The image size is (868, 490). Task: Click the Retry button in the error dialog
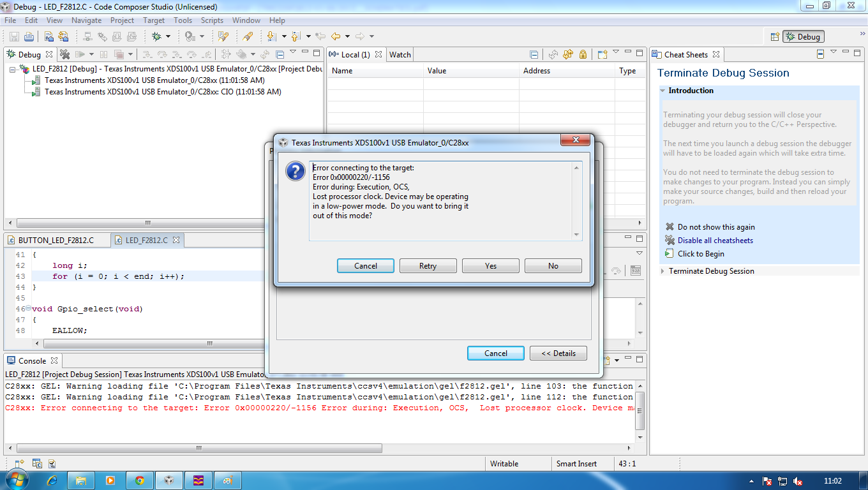[x=428, y=265]
